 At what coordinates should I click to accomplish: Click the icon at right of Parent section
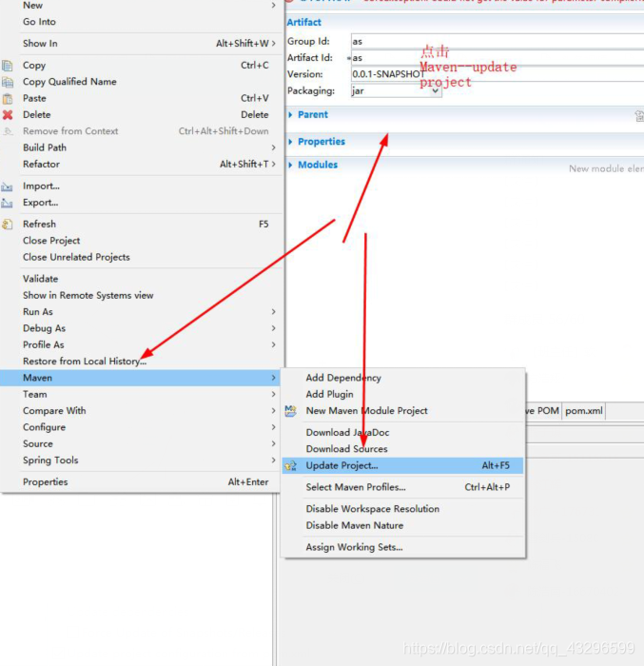click(x=639, y=115)
